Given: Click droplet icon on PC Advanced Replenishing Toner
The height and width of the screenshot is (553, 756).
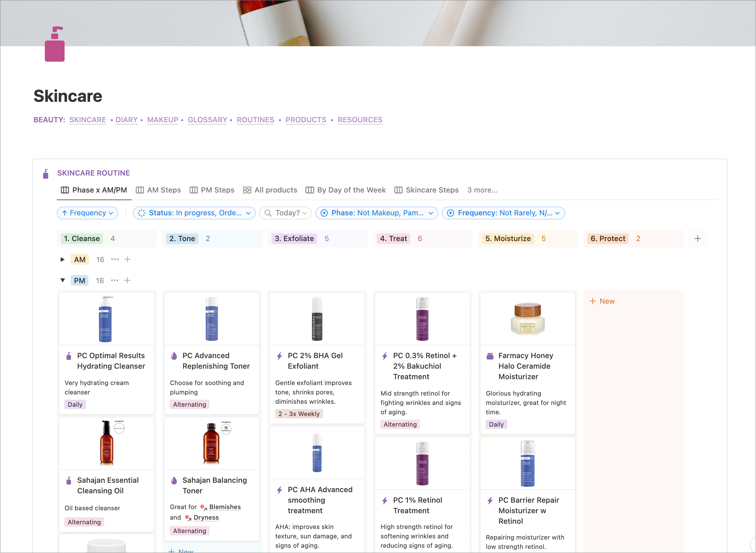Looking at the screenshot, I should coord(174,356).
